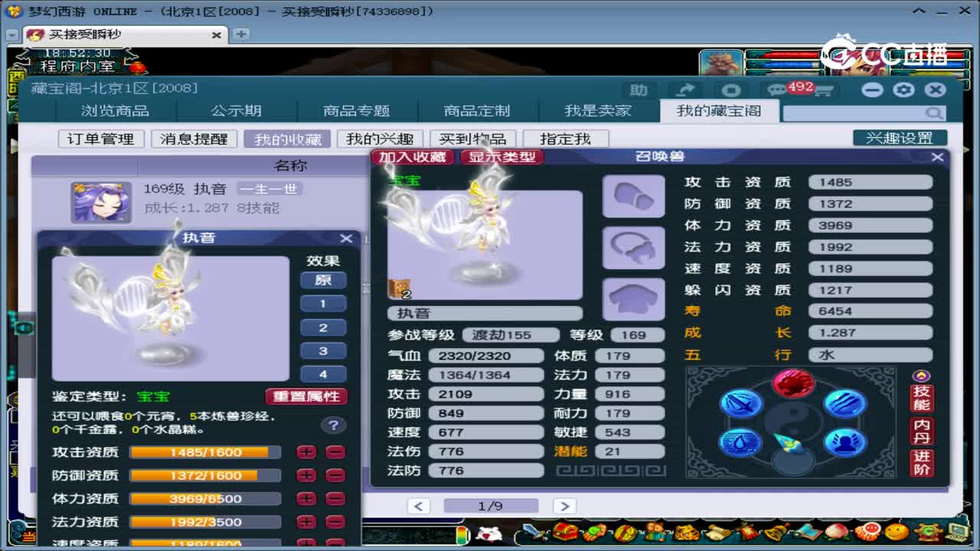980x551 pixels.
Task: Open the shopping cart icon
Action: (823, 90)
